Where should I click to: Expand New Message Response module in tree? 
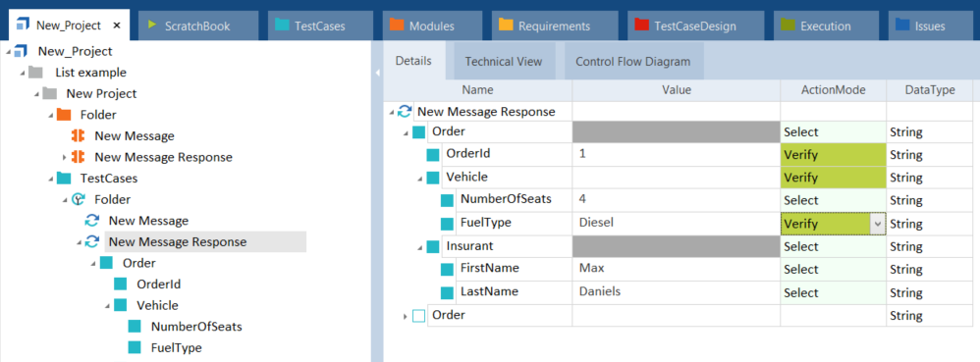65,157
